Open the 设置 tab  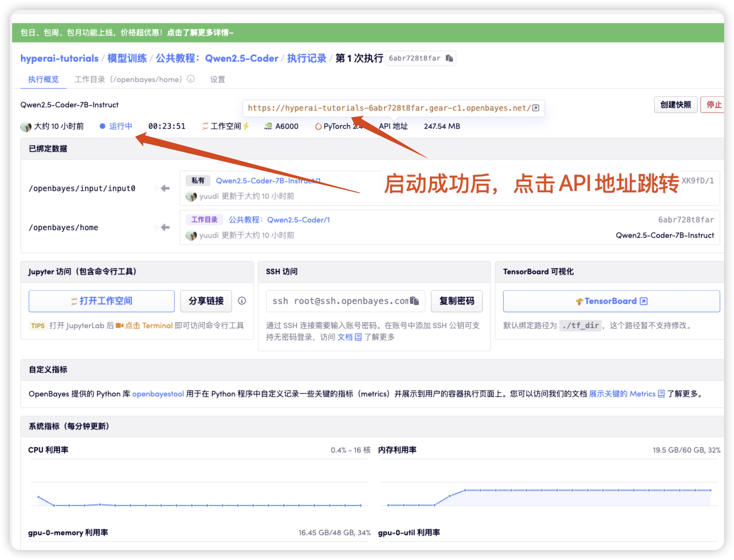[x=218, y=79]
